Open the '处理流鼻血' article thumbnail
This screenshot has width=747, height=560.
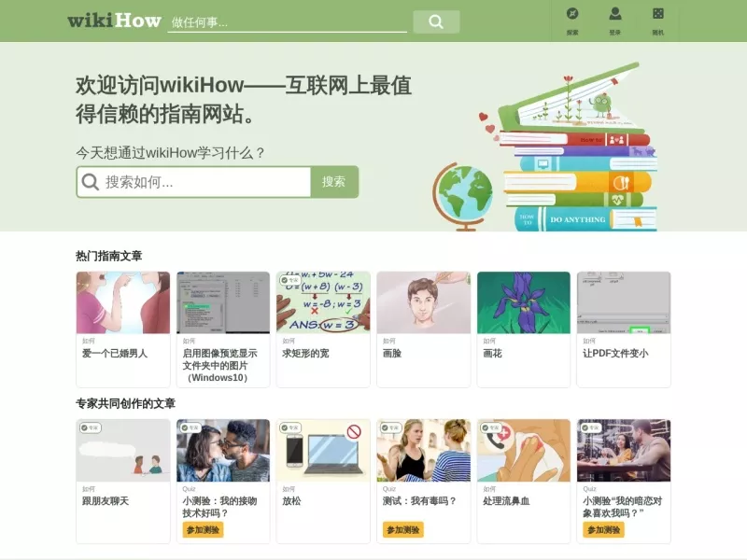pos(524,451)
